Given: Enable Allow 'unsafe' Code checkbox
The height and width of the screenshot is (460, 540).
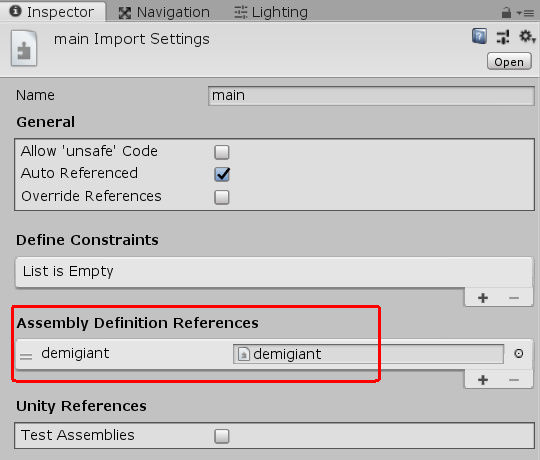Looking at the screenshot, I should [x=221, y=152].
